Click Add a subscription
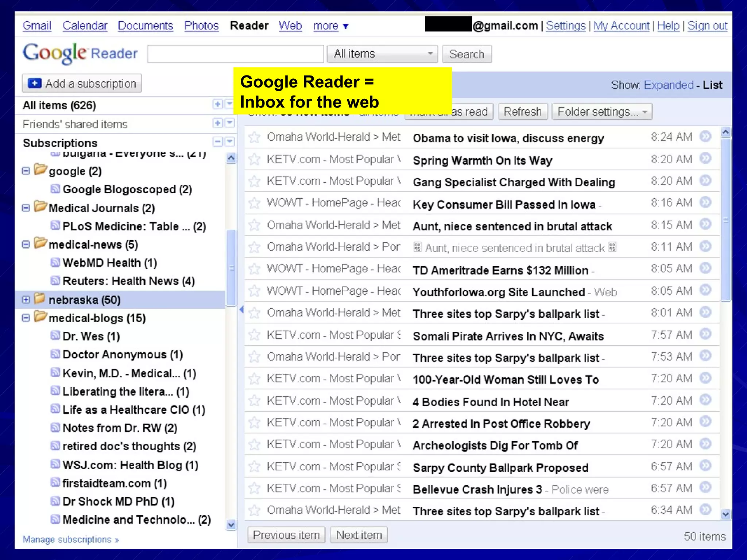Viewport: 747px width, 560px height. tap(82, 83)
